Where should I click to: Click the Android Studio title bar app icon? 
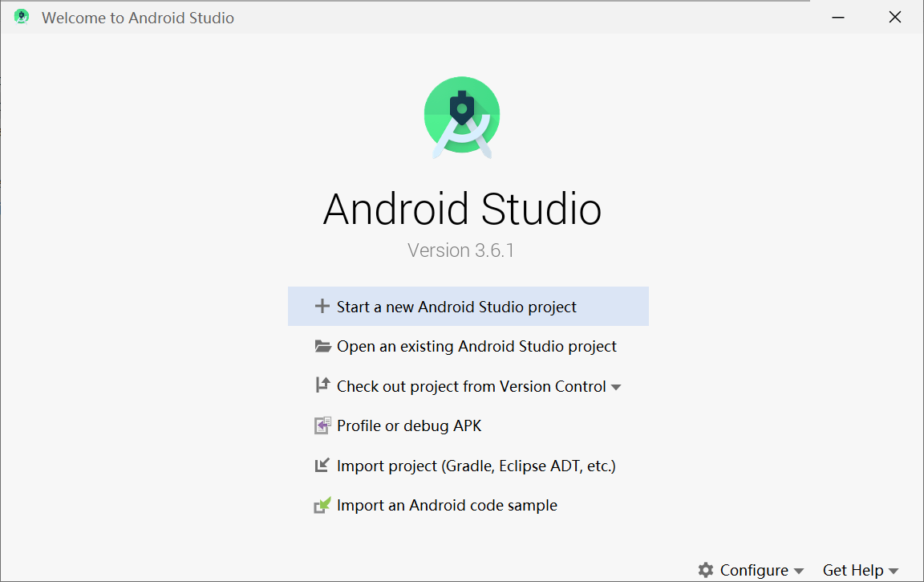(x=22, y=17)
